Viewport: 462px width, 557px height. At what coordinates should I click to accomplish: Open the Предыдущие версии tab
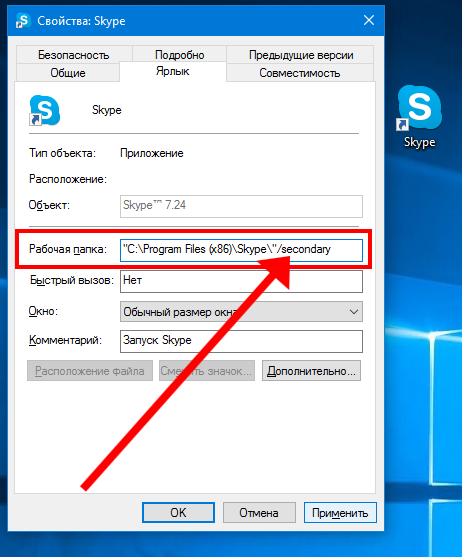pos(300,55)
